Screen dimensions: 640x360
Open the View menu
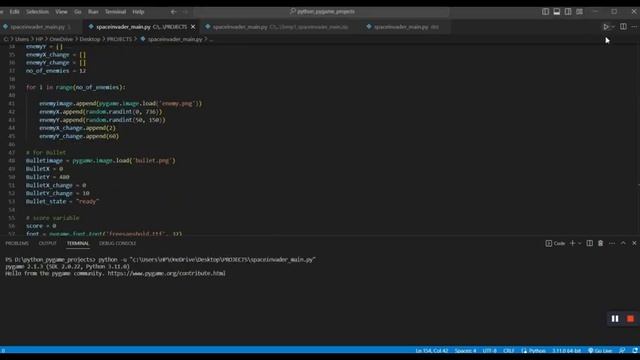61,12
